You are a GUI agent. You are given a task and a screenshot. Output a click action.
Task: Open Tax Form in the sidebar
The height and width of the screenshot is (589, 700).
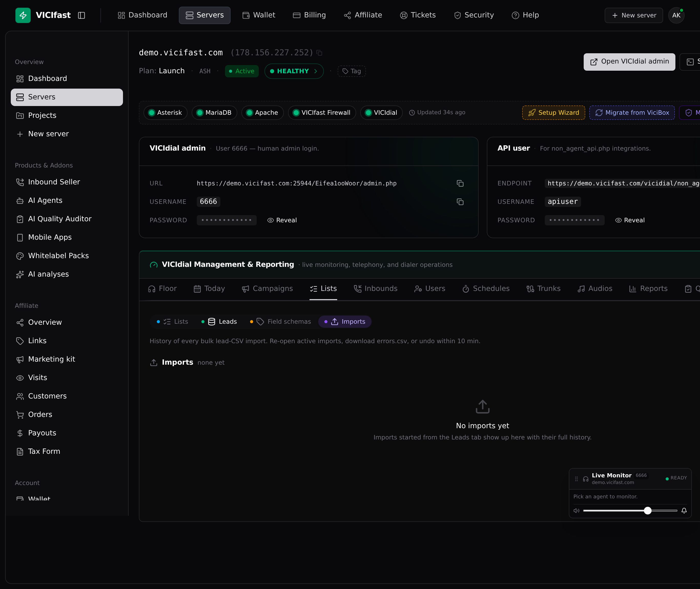click(67, 451)
